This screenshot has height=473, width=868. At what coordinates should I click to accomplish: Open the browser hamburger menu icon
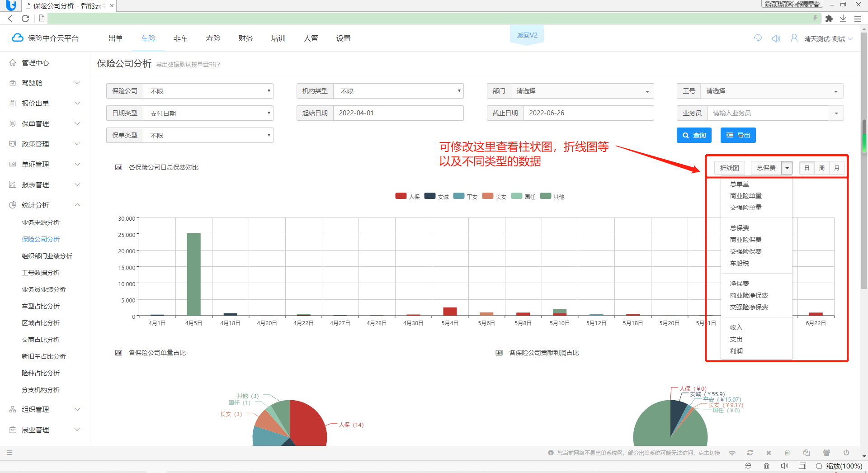pos(858,19)
